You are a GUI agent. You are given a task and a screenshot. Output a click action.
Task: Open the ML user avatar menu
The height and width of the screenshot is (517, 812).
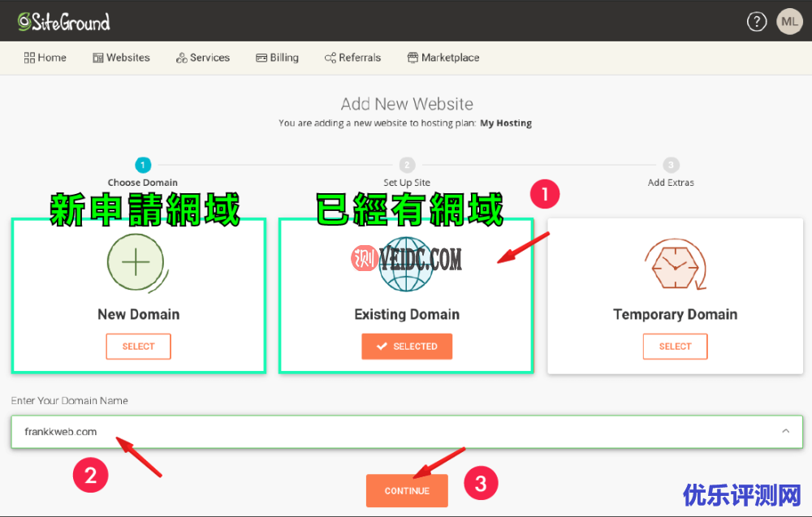pos(789,22)
